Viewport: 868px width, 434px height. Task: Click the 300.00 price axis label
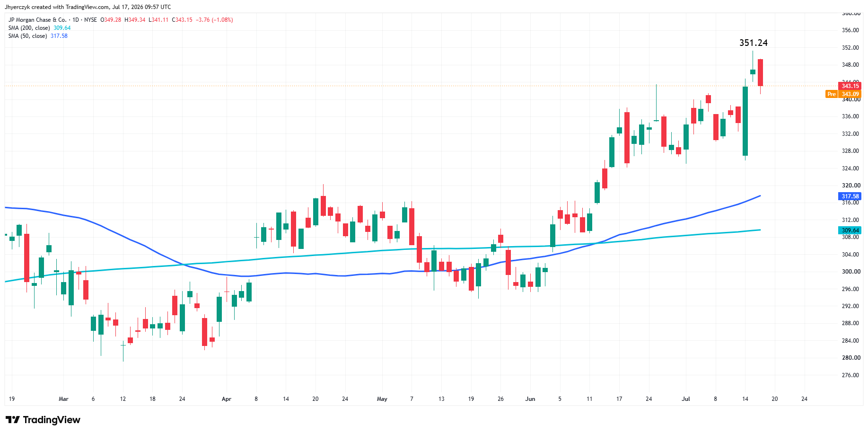pos(850,272)
